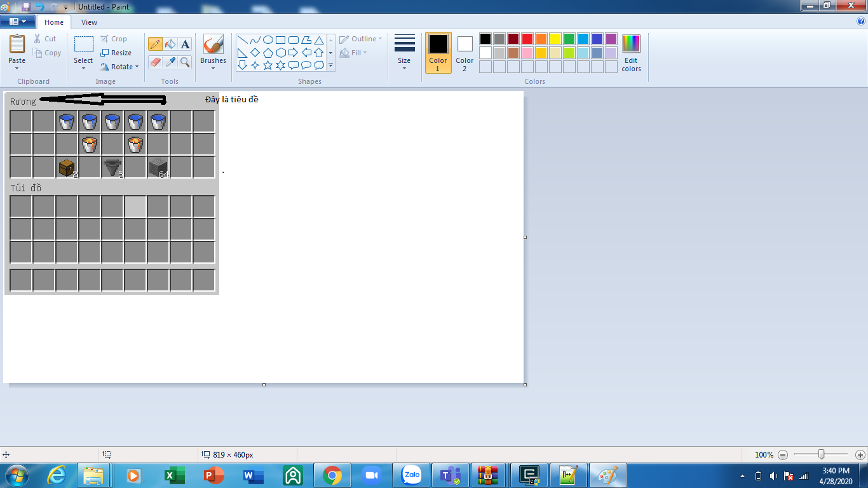Switch to the Home tab
This screenshot has width=868, height=488.
tap(54, 22)
